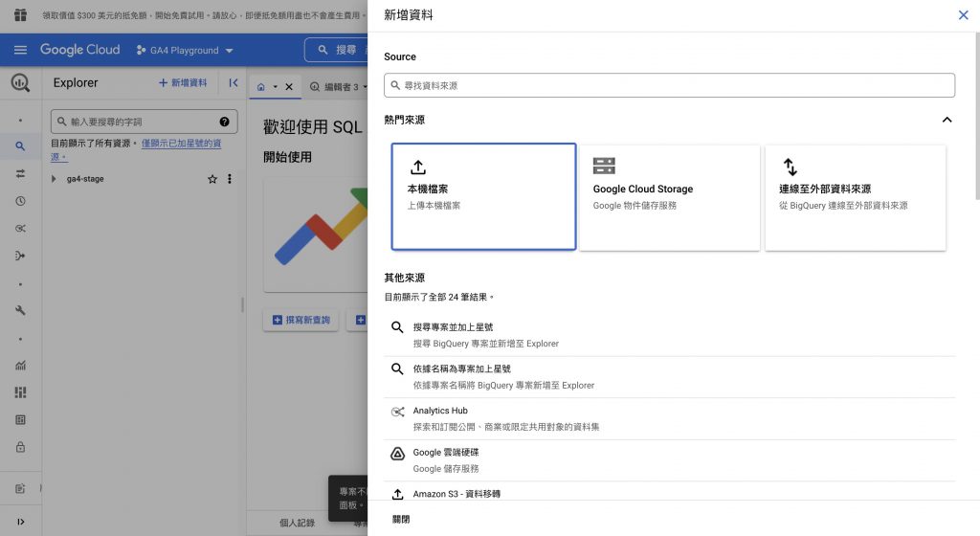Select the Google Cloud Storage card
The image size is (980, 536).
click(x=669, y=198)
